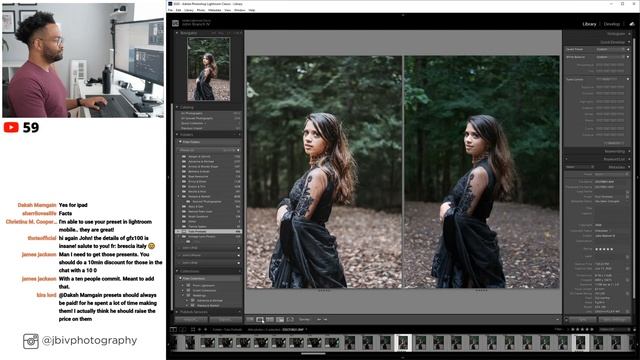Switch to Grid view in the toolbar
This screenshot has height=360, width=640.
click(x=250, y=320)
